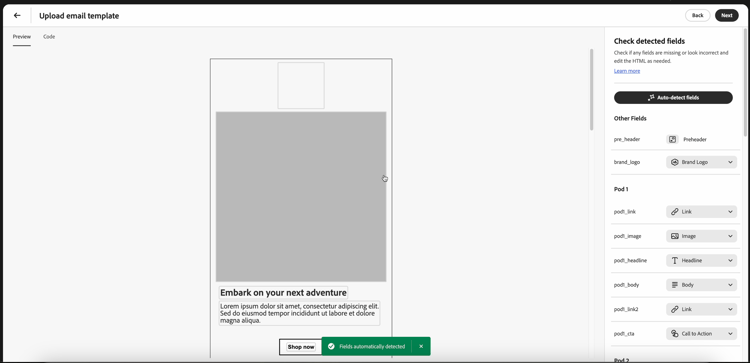Switch to the Preview tab
The height and width of the screenshot is (363, 750).
point(22,37)
